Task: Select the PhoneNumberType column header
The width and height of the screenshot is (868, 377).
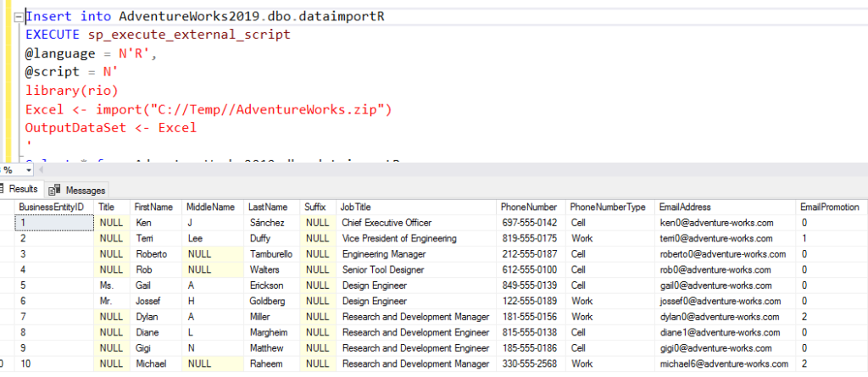Action: click(x=608, y=207)
